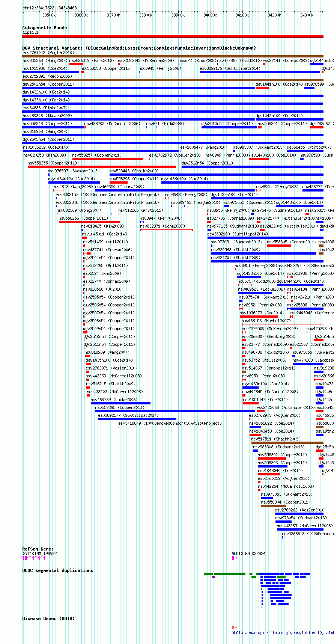Click the RefSeq Genes track title
334x644 pixels.
point(38,549)
